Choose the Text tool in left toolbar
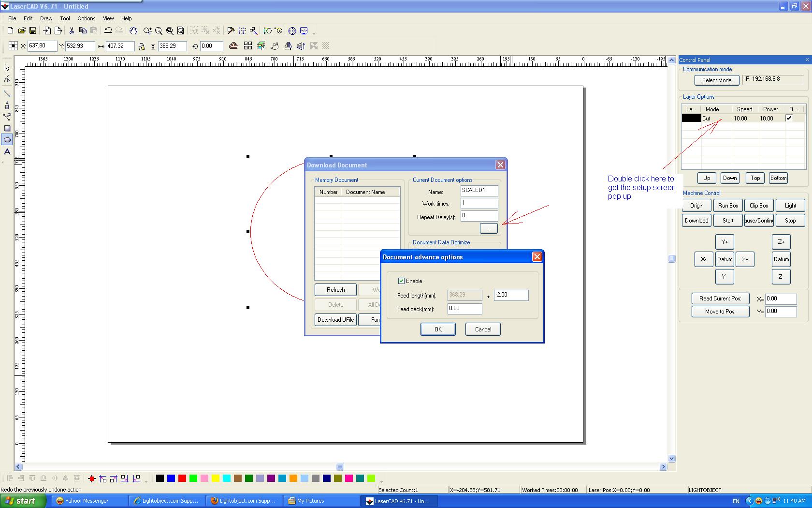 (x=7, y=152)
